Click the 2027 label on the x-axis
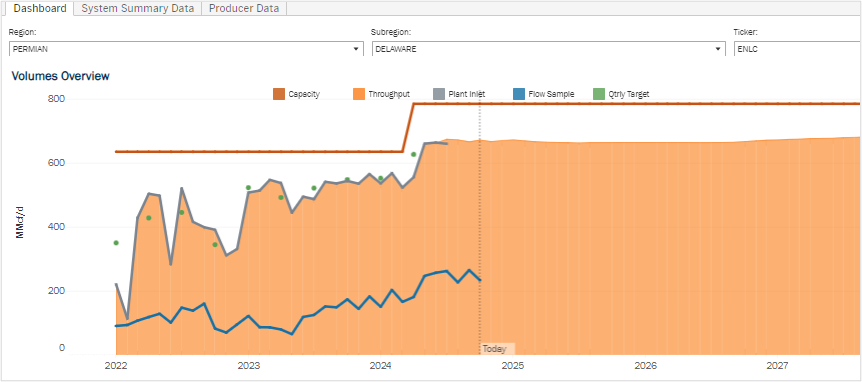 pyautogui.click(x=777, y=366)
